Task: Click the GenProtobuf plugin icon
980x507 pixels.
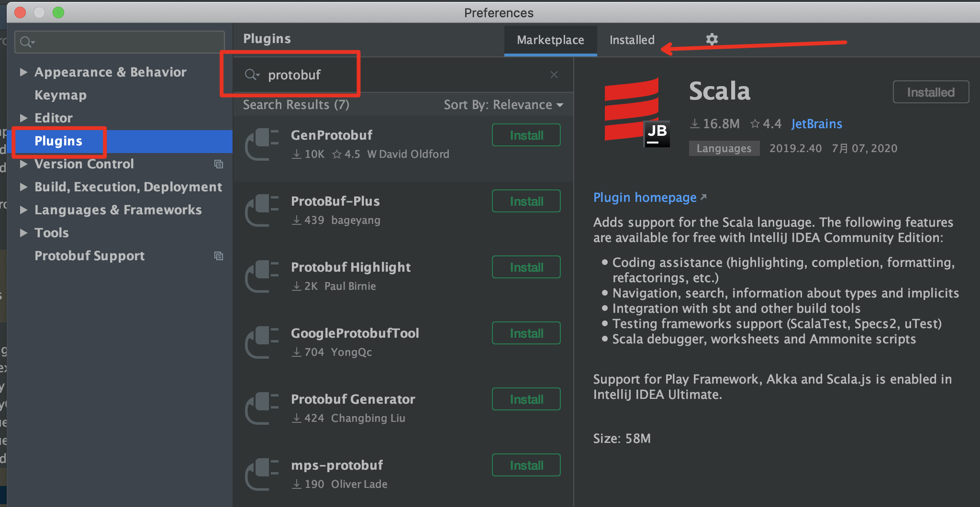Action: [x=262, y=144]
